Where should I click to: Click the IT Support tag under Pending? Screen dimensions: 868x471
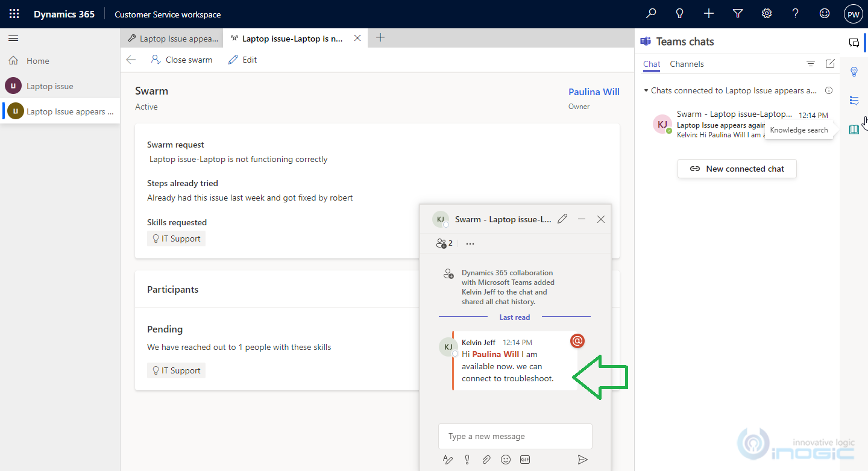click(x=176, y=370)
